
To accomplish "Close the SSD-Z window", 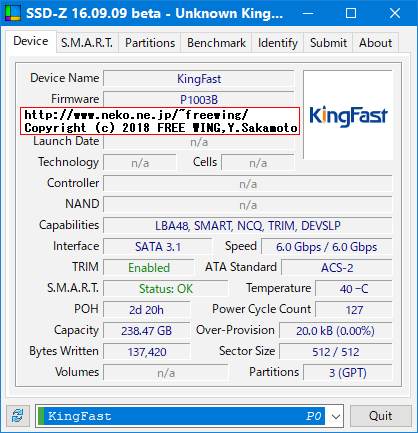I will [395, 13].
